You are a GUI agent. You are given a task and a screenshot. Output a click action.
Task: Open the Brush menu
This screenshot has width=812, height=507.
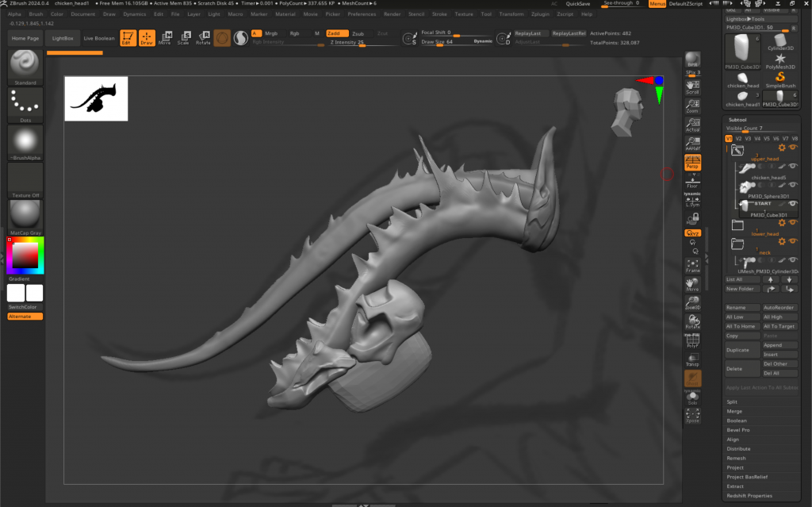tap(36, 14)
